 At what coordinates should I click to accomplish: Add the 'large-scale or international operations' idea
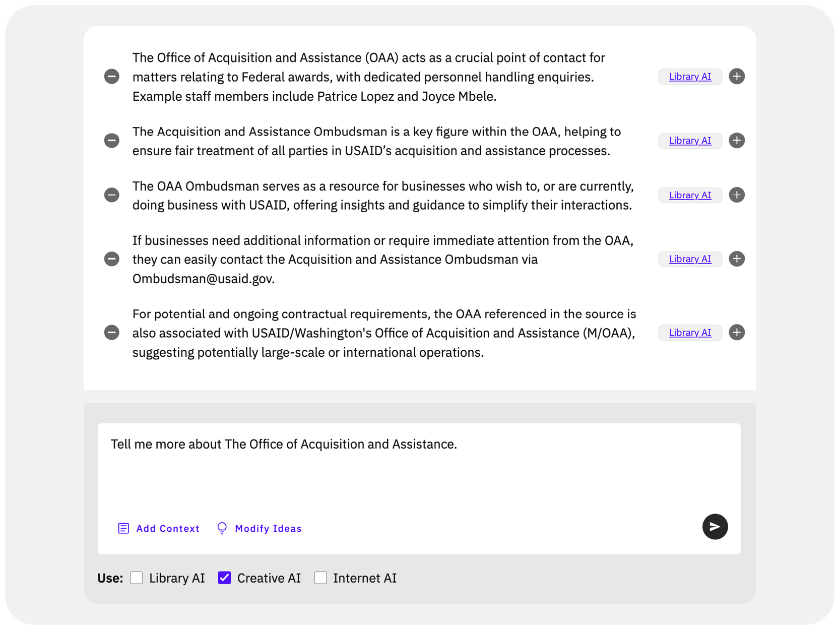[x=737, y=333]
